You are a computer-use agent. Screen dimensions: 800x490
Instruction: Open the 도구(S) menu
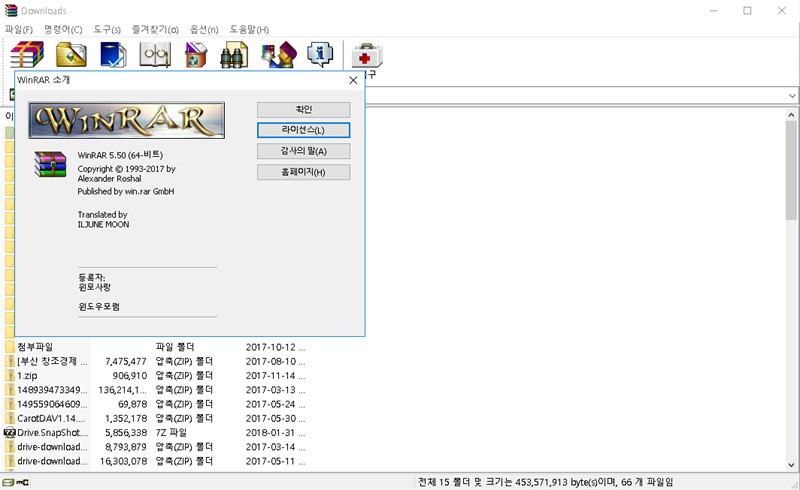(107, 30)
